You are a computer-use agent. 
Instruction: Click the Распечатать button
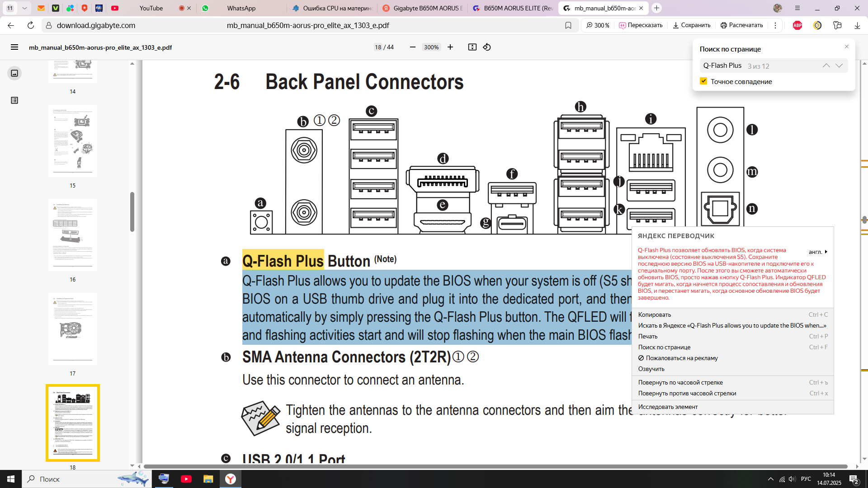click(742, 25)
